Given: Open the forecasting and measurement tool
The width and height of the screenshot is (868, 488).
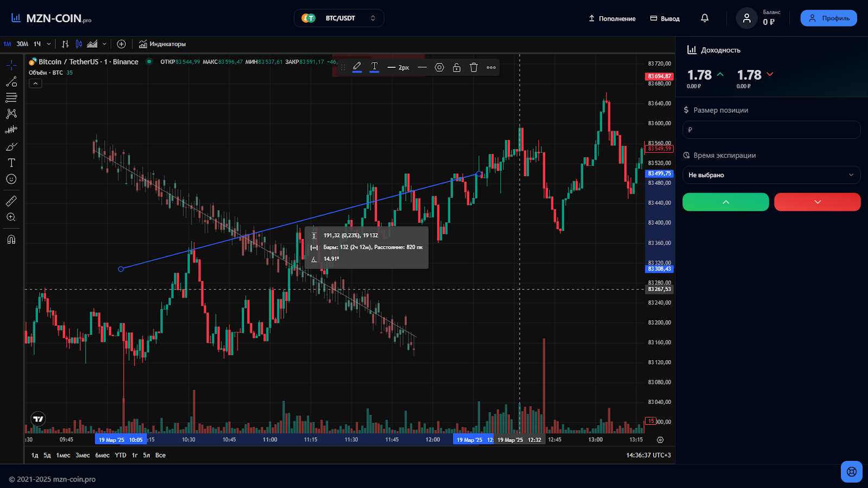Looking at the screenshot, I should coord(11,130).
